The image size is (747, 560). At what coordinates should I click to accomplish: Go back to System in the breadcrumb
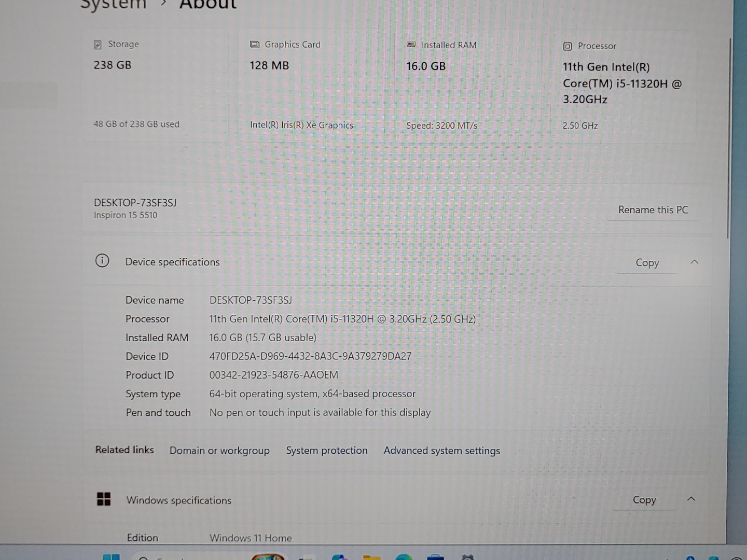tap(113, 5)
